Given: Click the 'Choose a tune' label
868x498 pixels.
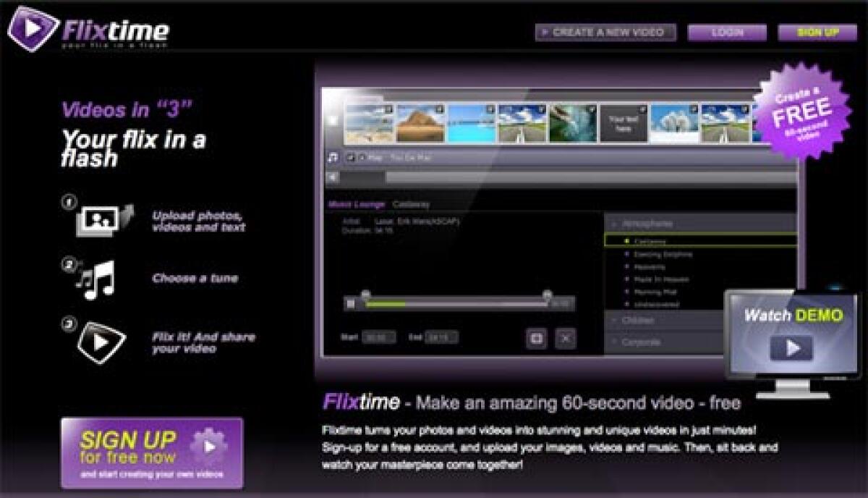Looking at the screenshot, I should tap(195, 278).
